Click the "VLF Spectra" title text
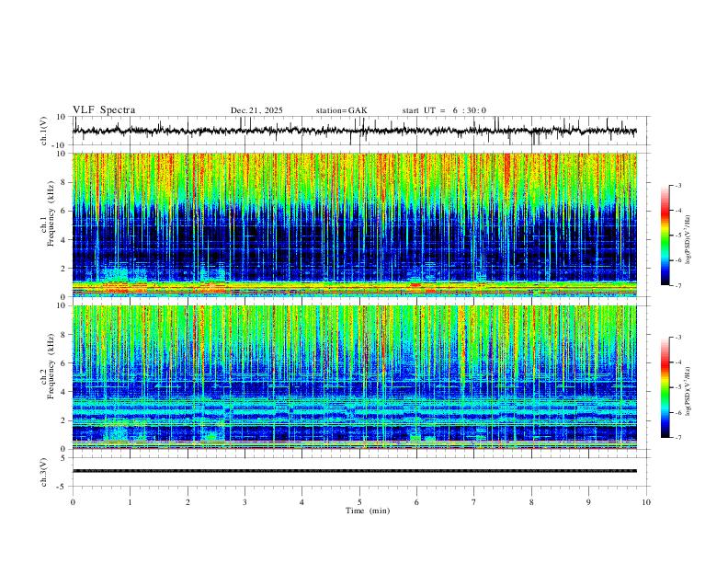This screenshot has height=563, width=728. [x=104, y=110]
